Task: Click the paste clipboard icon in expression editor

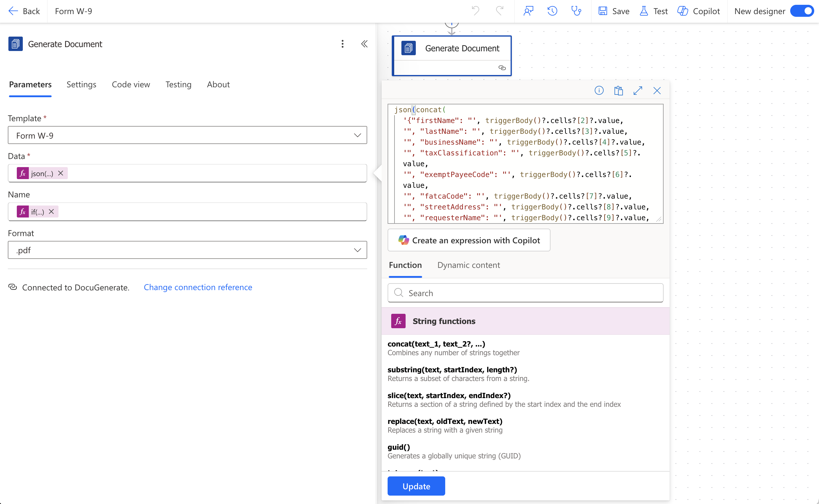Action: click(618, 91)
